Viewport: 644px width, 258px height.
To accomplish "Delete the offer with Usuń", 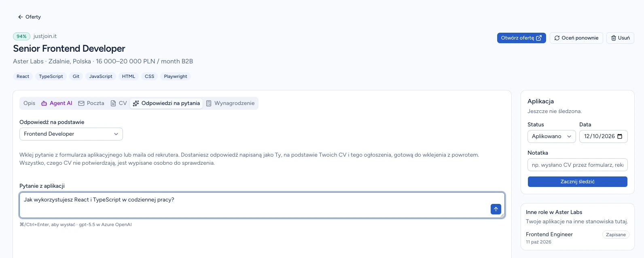I will point(620,38).
